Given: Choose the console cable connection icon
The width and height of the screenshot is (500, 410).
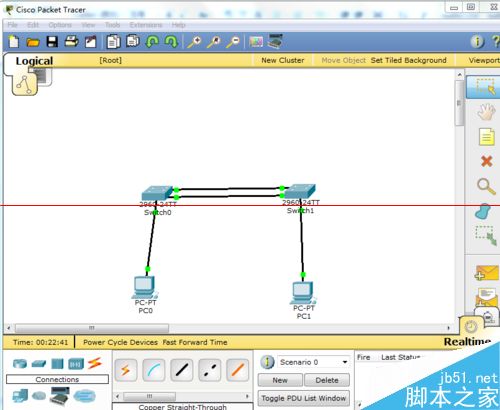Looking at the screenshot, I should [x=153, y=370].
